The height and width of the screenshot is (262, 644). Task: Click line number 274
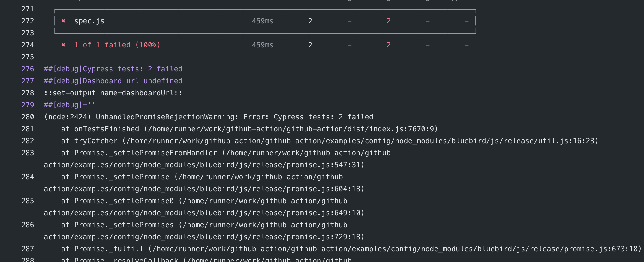(x=28, y=45)
